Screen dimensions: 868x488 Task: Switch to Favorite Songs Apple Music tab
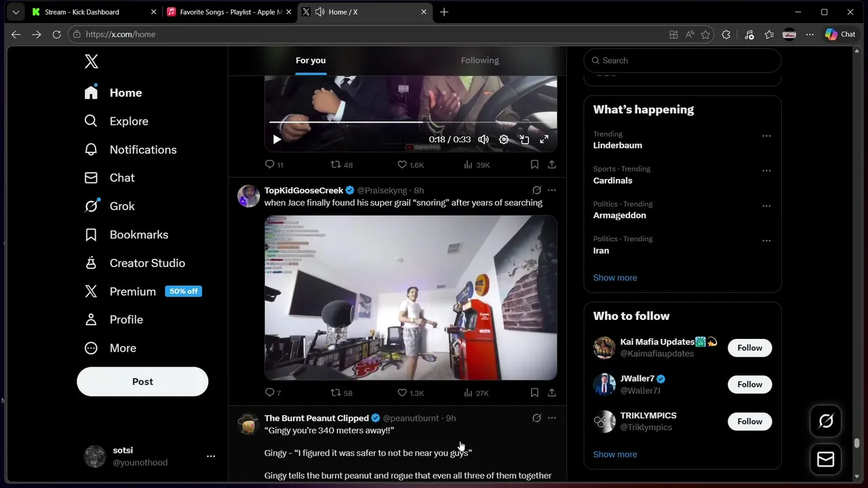(x=229, y=12)
